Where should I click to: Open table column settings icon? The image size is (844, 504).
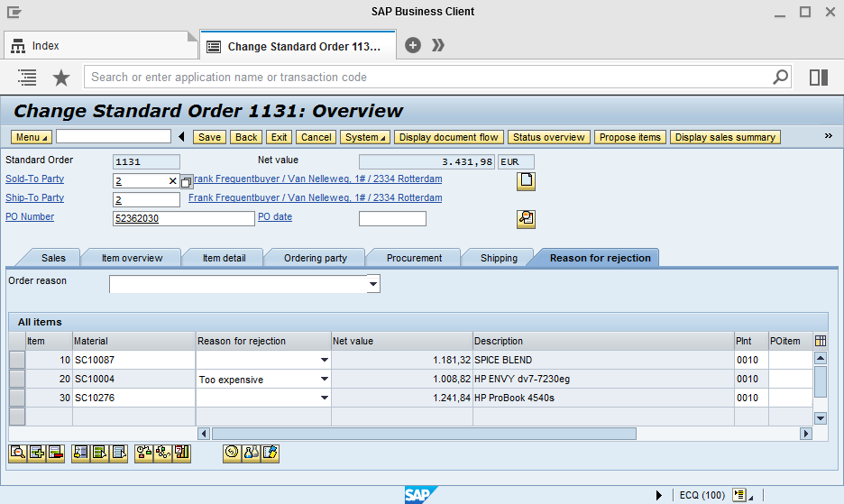(821, 341)
